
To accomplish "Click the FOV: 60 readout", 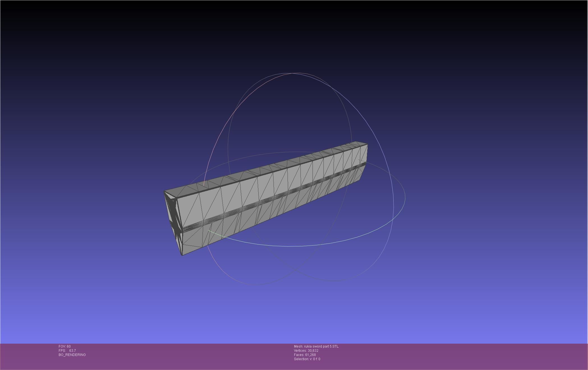I will pyautogui.click(x=65, y=346).
